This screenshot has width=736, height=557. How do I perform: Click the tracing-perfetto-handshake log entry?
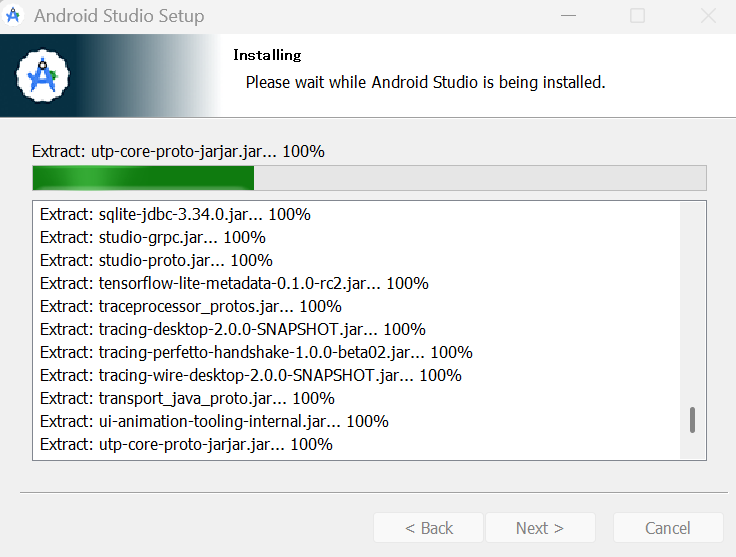(x=256, y=352)
